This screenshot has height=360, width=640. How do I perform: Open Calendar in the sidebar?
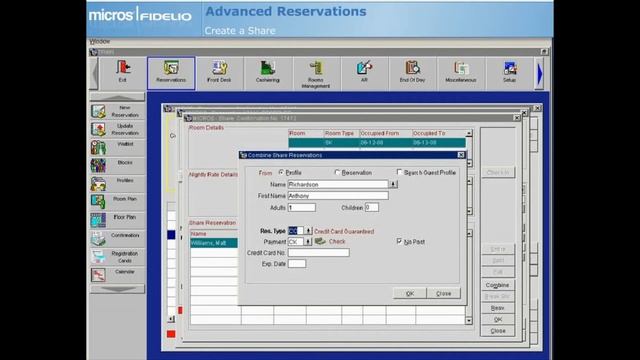[117, 275]
